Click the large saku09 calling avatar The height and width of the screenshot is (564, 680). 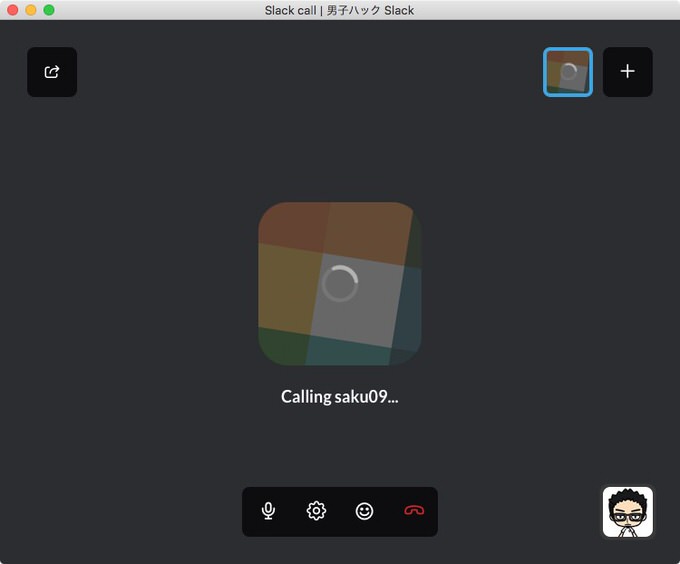tap(340, 284)
